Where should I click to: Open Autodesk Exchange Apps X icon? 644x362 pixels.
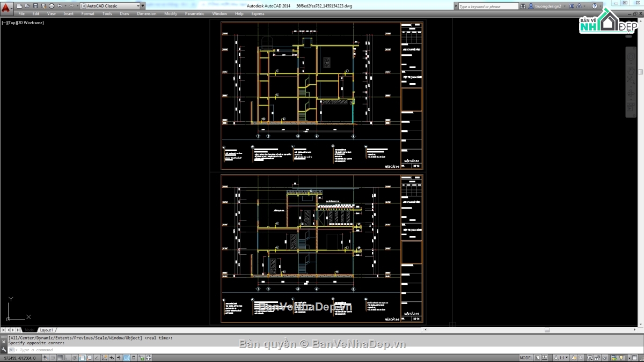pyautogui.click(x=571, y=6)
